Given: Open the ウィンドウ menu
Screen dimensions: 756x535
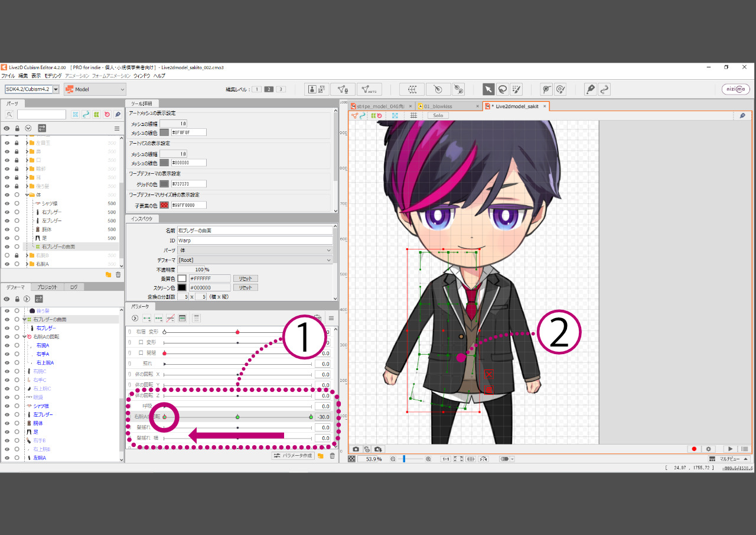Looking at the screenshot, I should point(141,76).
